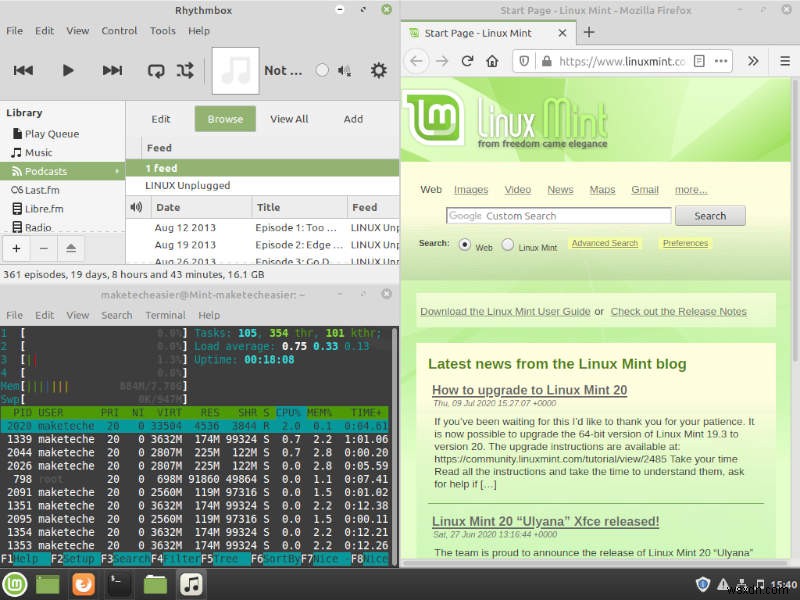Play the current track in Rhythmbox
The image size is (800, 600).
pyautogui.click(x=67, y=70)
